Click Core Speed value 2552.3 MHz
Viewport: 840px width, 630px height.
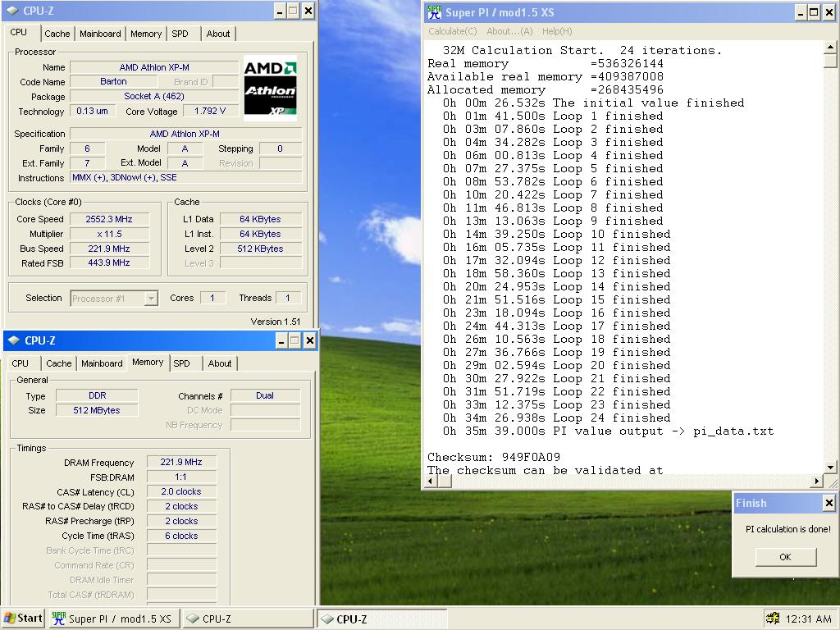[x=109, y=219]
